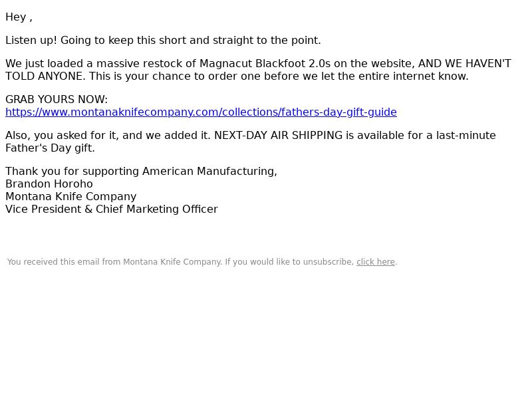This screenshot has height=399, width=532.
Task: Click the 'Hey ,' greeting text
Action: [x=19, y=17]
